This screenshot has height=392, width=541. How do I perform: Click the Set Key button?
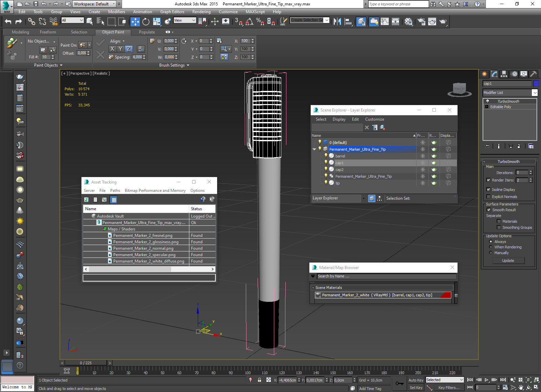pos(416,388)
